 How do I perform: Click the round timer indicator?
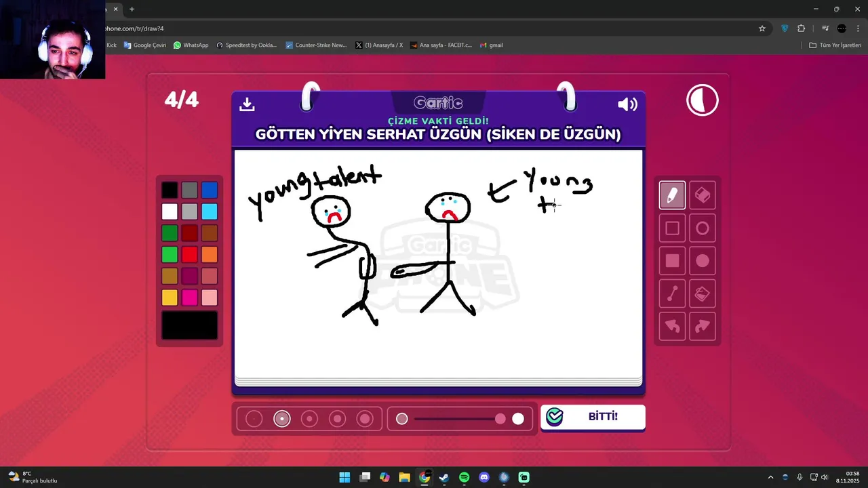click(702, 100)
